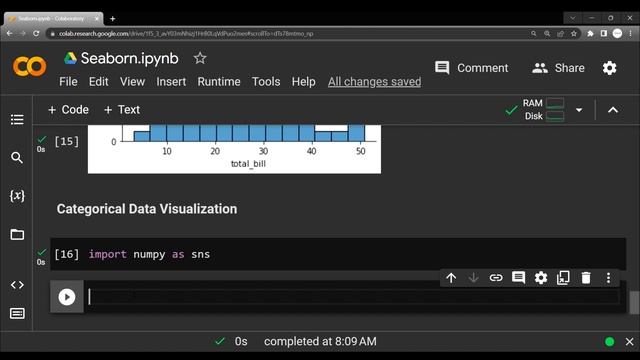This screenshot has height=360, width=640.
Task: Open the View menu
Action: 132,82
